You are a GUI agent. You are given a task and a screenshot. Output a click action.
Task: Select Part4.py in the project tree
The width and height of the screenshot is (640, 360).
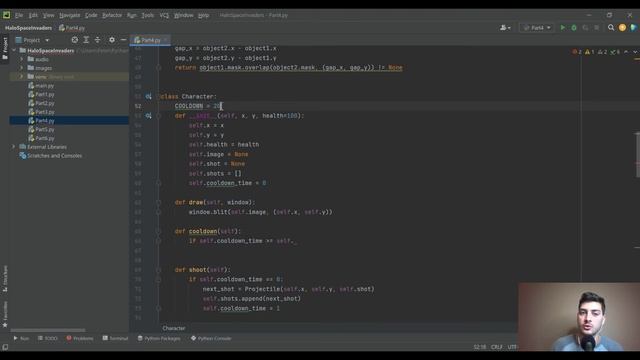click(41, 121)
